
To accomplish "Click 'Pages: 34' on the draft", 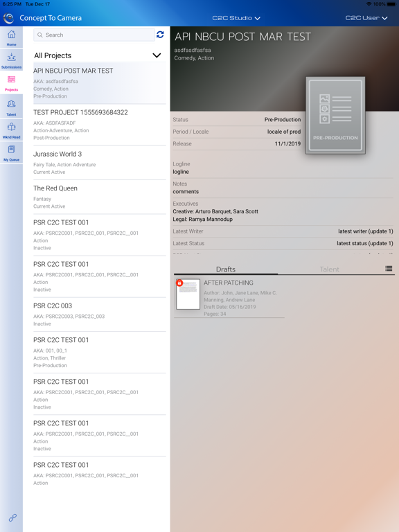I will (215, 314).
